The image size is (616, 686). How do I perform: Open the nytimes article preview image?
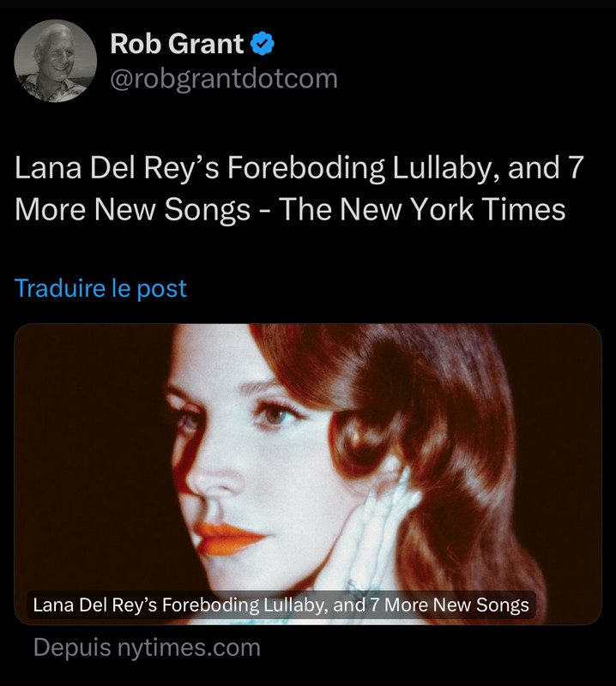[308, 474]
